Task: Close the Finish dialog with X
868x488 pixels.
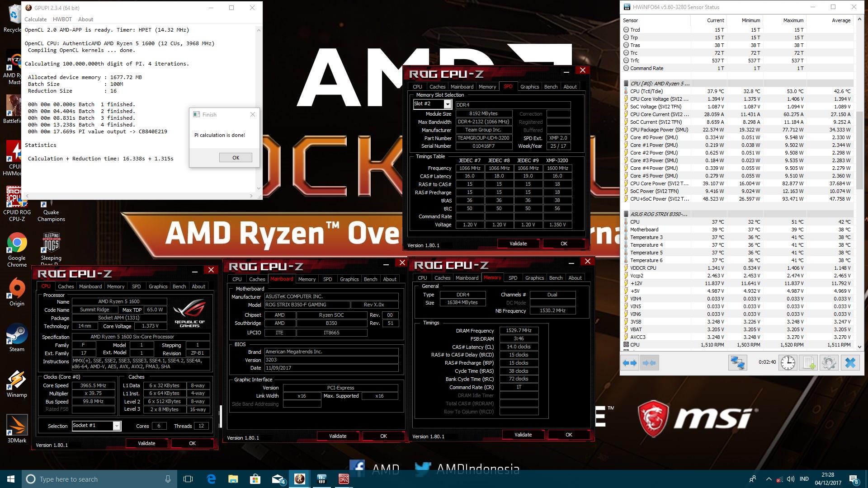Action: (253, 114)
